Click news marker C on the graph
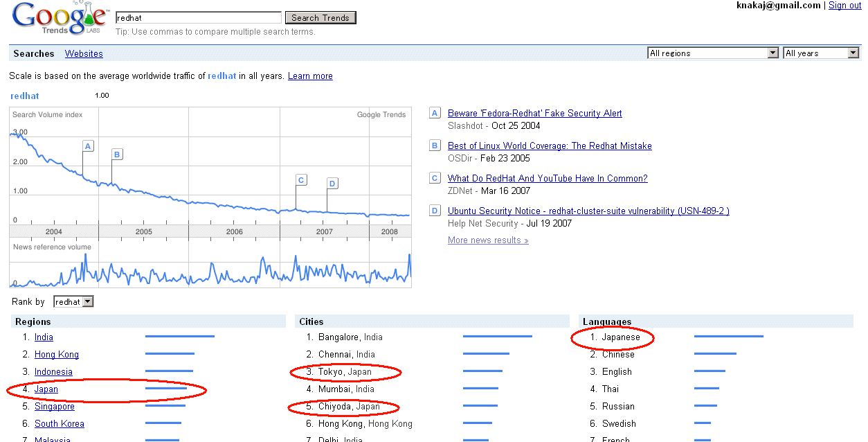Image resolution: width=868 pixels, height=442 pixels. pyautogui.click(x=301, y=180)
